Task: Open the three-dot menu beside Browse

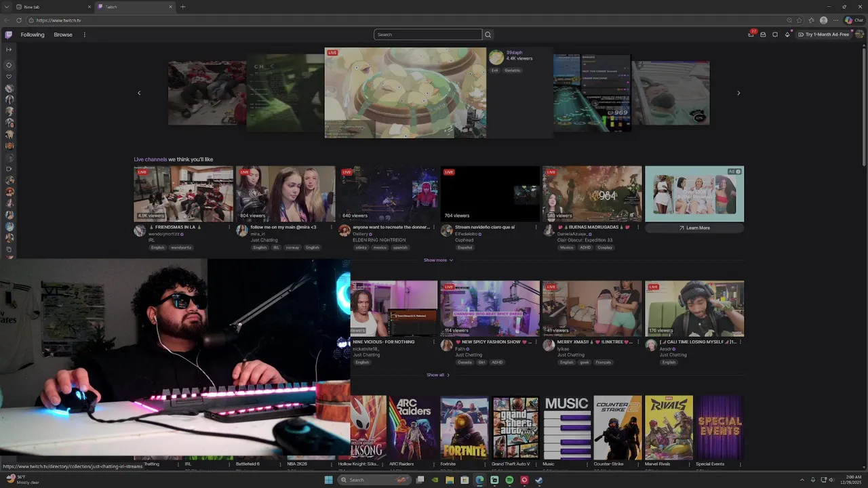Action: [x=85, y=35]
